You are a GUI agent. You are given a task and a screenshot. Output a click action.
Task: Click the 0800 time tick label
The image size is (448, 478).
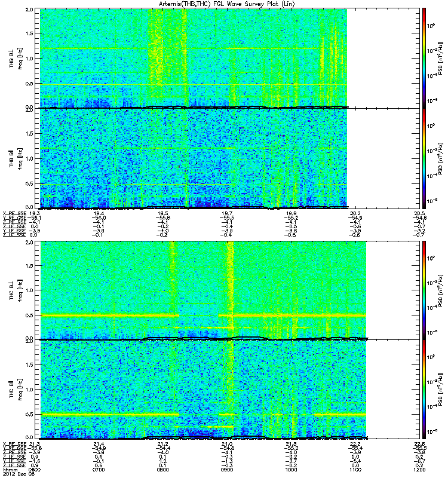[x=162, y=470]
